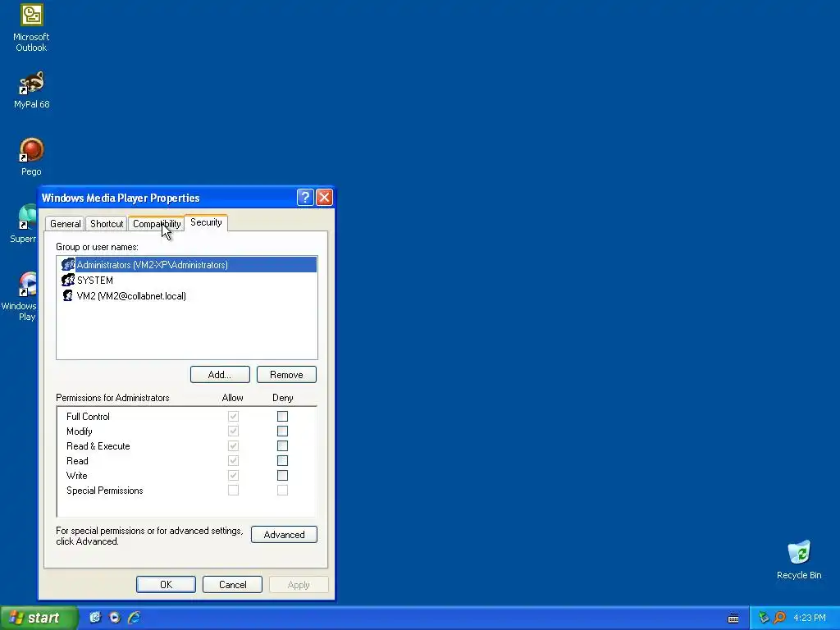This screenshot has width=840, height=630.
Task: Select the Security tab
Action: click(x=206, y=222)
